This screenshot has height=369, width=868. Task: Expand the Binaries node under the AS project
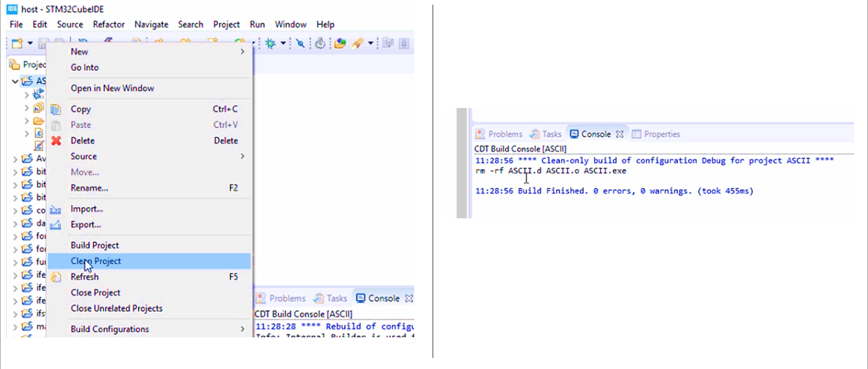(x=26, y=95)
